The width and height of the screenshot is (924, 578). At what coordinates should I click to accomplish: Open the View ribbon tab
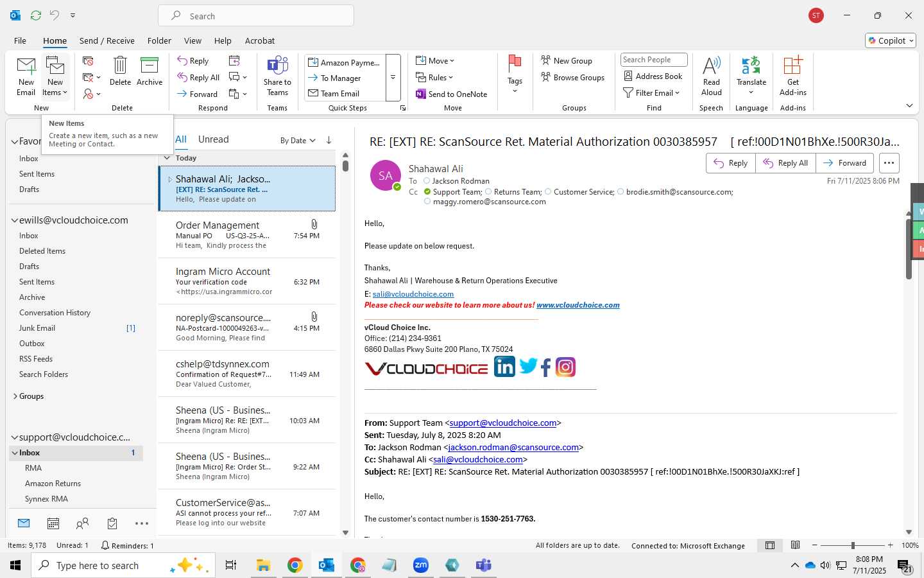[x=193, y=40]
